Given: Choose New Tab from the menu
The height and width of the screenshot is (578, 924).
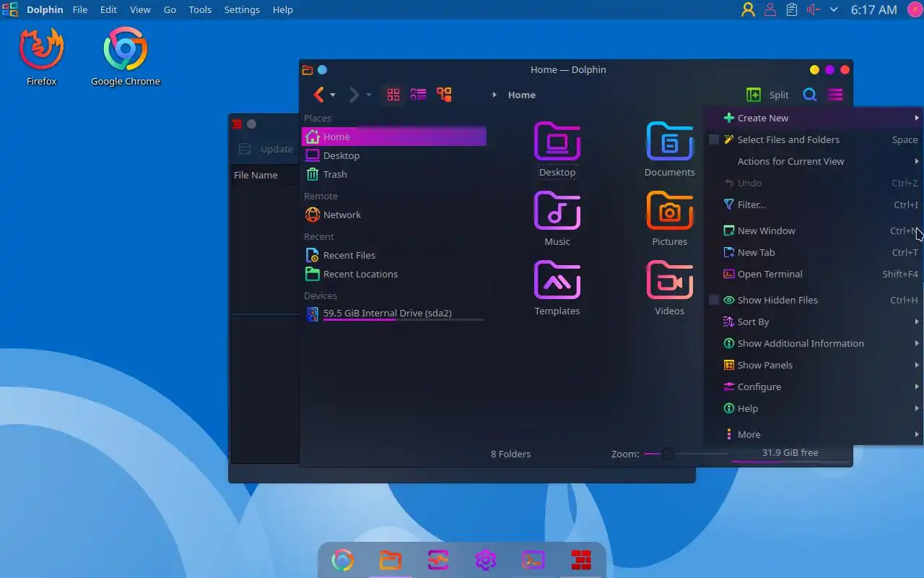Looking at the screenshot, I should tap(814, 252).
